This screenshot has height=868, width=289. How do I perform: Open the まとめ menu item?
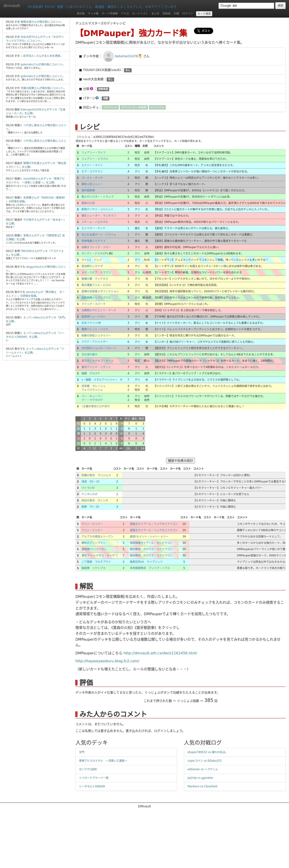coord(155,14)
